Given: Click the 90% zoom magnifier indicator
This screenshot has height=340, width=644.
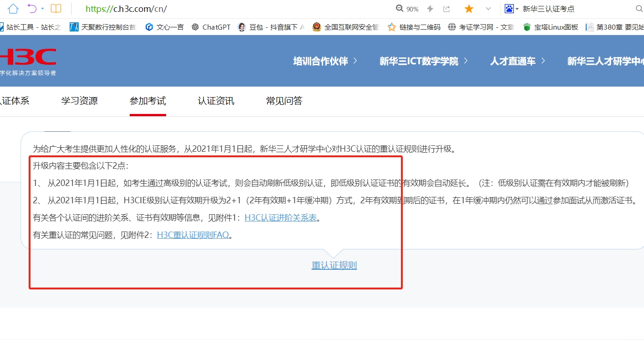Looking at the screenshot, I should [407, 9].
